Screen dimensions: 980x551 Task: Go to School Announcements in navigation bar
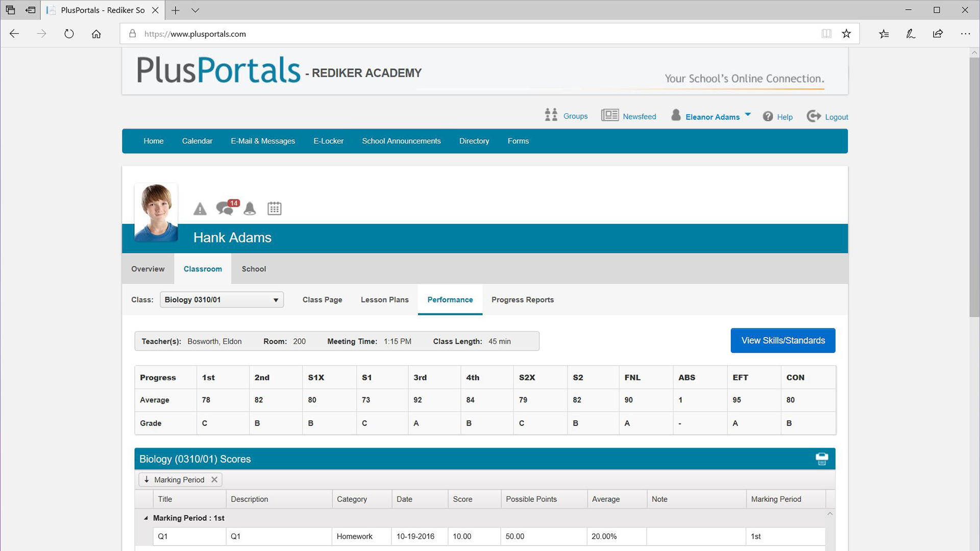coord(401,141)
